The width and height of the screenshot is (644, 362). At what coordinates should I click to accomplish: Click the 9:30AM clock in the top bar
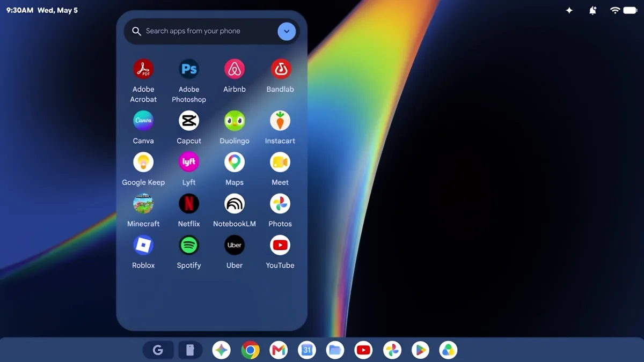20,10
